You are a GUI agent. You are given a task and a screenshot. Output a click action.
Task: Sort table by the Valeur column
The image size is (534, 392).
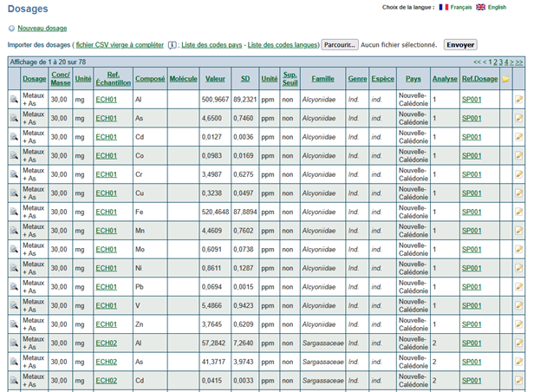[x=215, y=79]
